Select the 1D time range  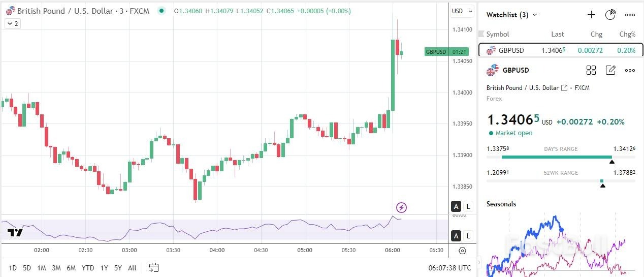point(13,268)
